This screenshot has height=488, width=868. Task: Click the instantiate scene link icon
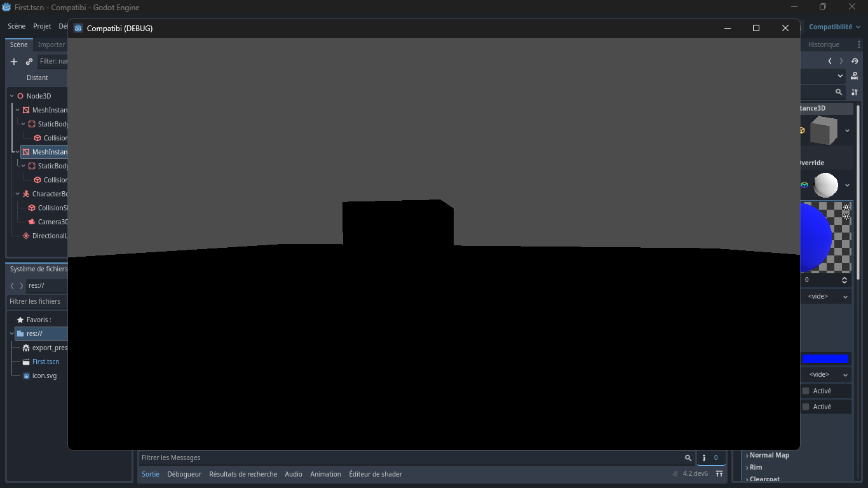28,61
